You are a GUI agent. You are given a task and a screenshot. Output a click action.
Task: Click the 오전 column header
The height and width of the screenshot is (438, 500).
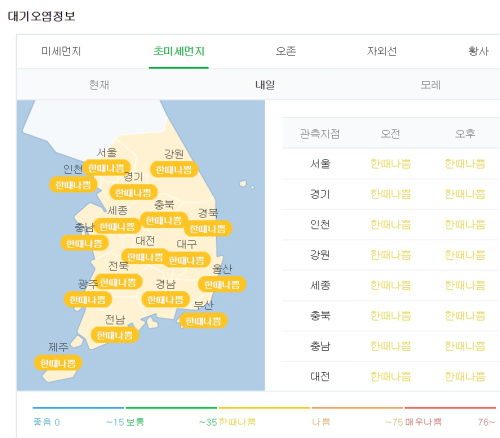(390, 134)
